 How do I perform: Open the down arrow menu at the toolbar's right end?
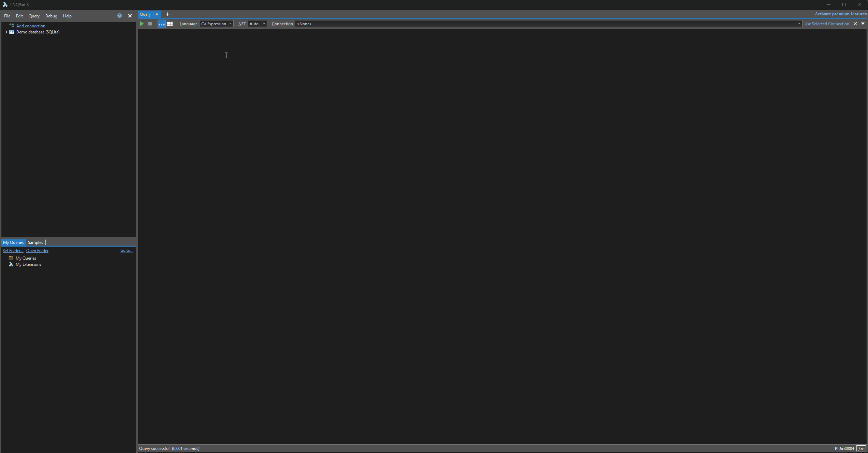(x=863, y=24)
